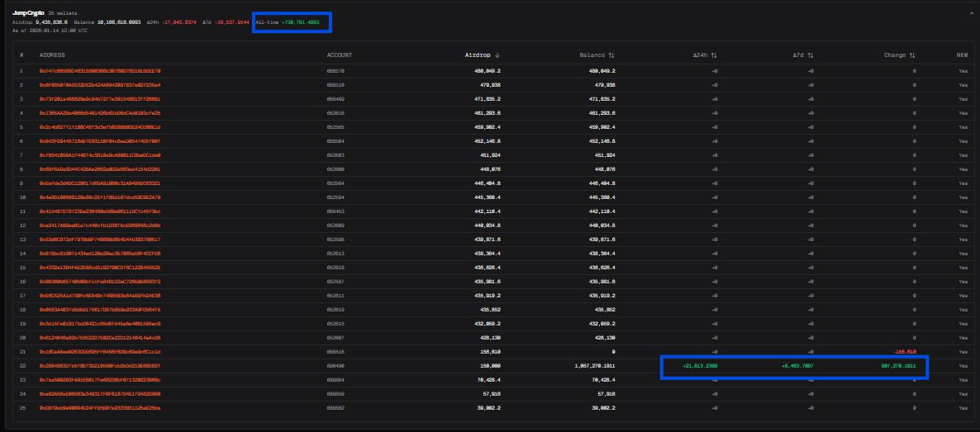Open wallet address link in row 9

click(100, 183)
